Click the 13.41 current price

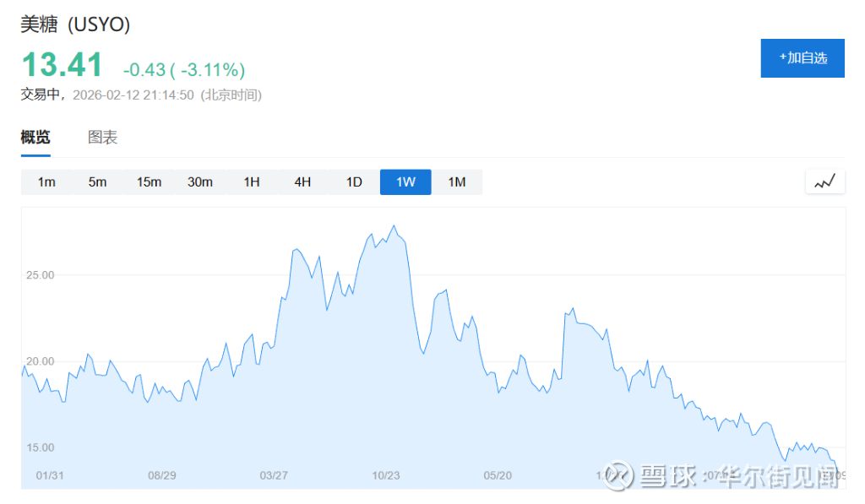(x=62, y=65)
